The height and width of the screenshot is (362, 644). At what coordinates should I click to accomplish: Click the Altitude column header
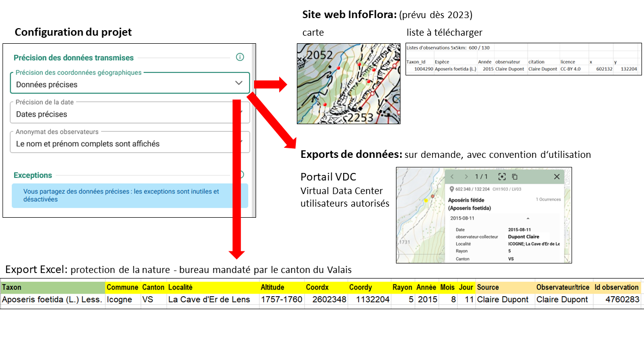point(282,288)
